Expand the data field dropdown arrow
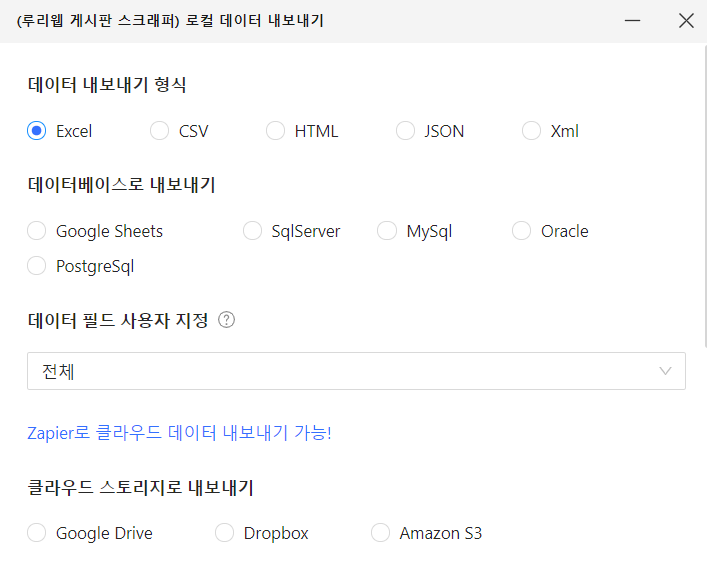 pos(666,371)
